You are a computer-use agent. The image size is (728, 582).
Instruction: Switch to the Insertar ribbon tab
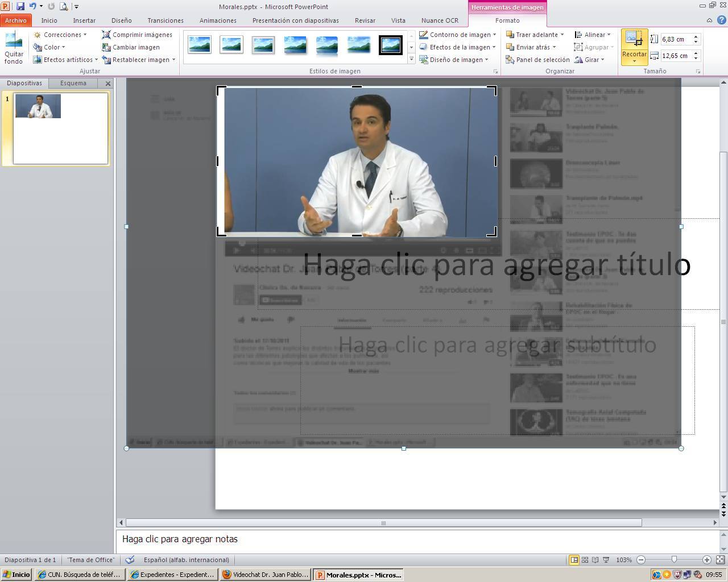pyautogui.click(x=84, y=20)
